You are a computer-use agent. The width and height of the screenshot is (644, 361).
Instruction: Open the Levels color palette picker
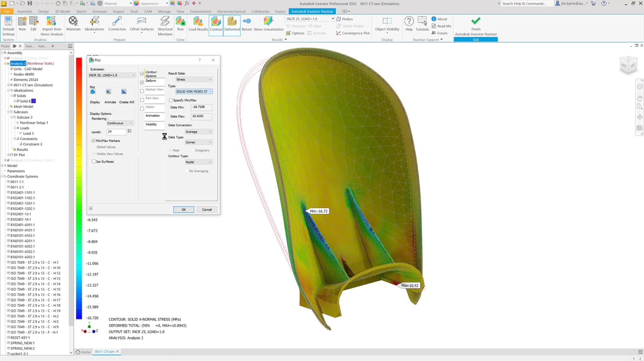coord(130,132)
